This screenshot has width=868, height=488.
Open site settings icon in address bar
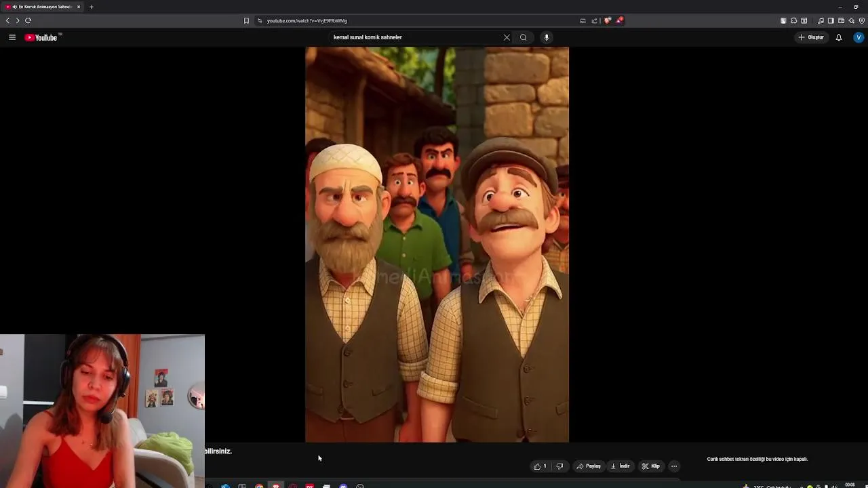tap(260, 20)
